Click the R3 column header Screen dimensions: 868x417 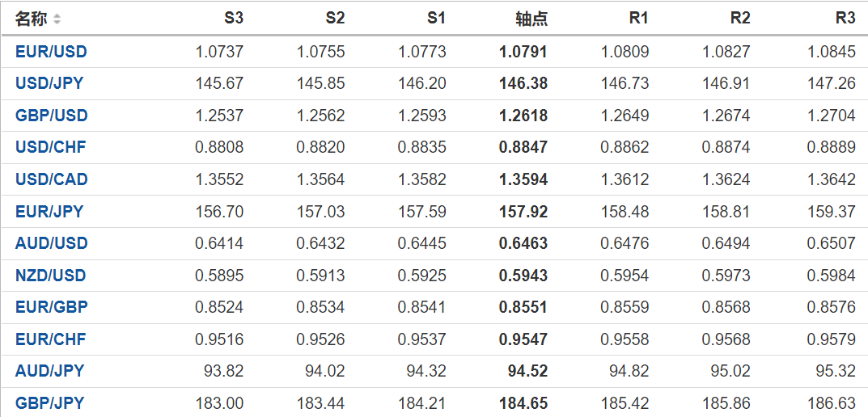(x=845, y=19)
